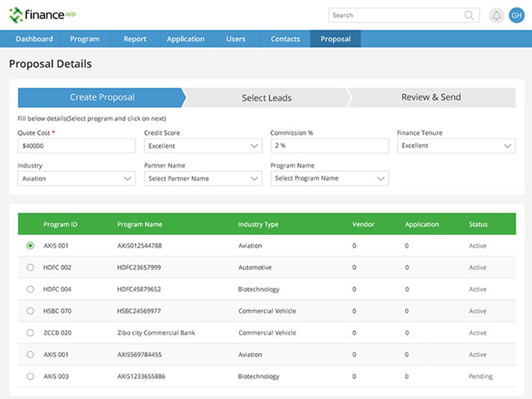532x399 pixels.
Task: Click program name AXIS012544788
Action: pyautogui.click(x=139, y=245)
